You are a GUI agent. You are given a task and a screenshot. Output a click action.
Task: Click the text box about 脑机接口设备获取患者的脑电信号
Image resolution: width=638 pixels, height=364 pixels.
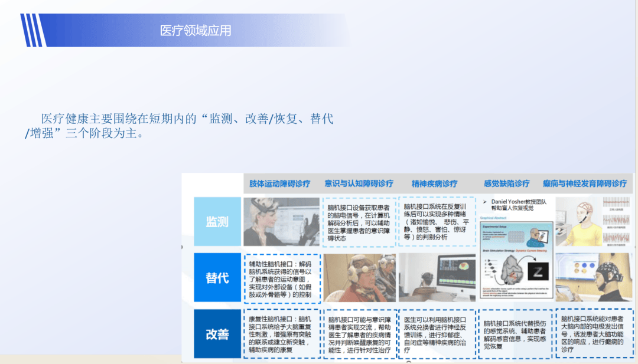point(359,222)
